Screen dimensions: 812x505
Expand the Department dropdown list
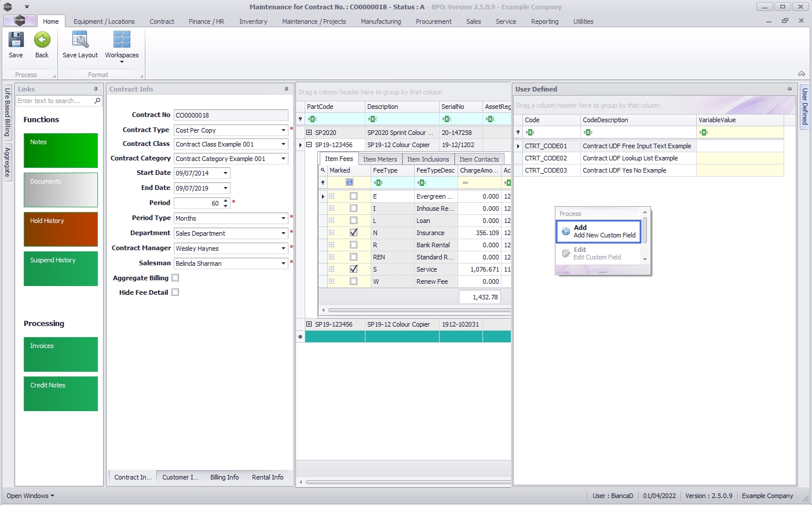(x=283, y=233)
